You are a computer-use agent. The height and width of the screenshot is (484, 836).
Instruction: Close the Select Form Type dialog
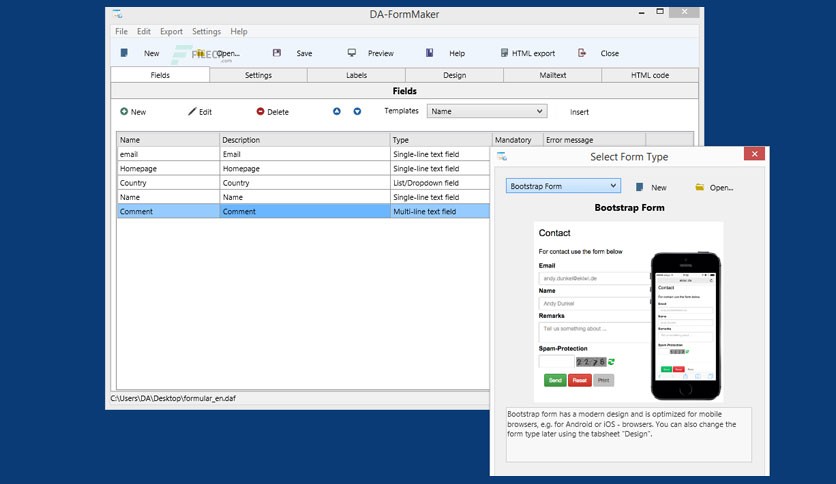pos(754,154)
